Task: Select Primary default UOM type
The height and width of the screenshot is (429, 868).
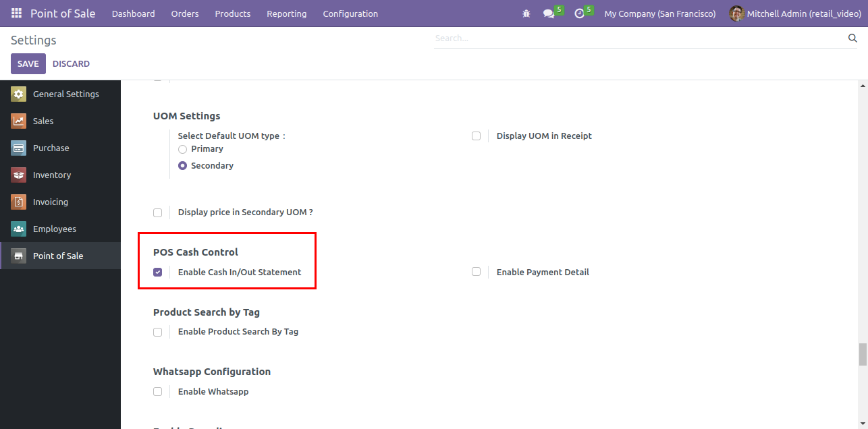Action: click(182, 149)
